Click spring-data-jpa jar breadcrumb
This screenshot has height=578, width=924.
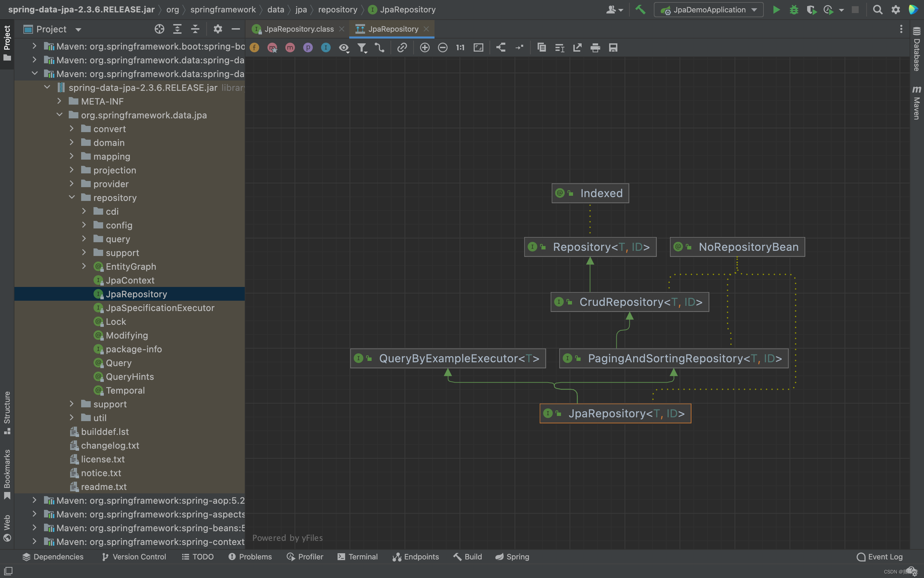(81, 10)
